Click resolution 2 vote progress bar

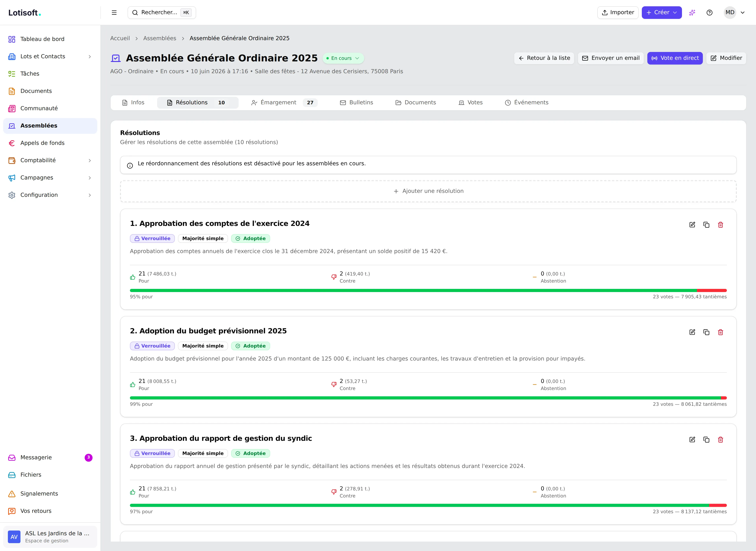(x=428, y=398)
